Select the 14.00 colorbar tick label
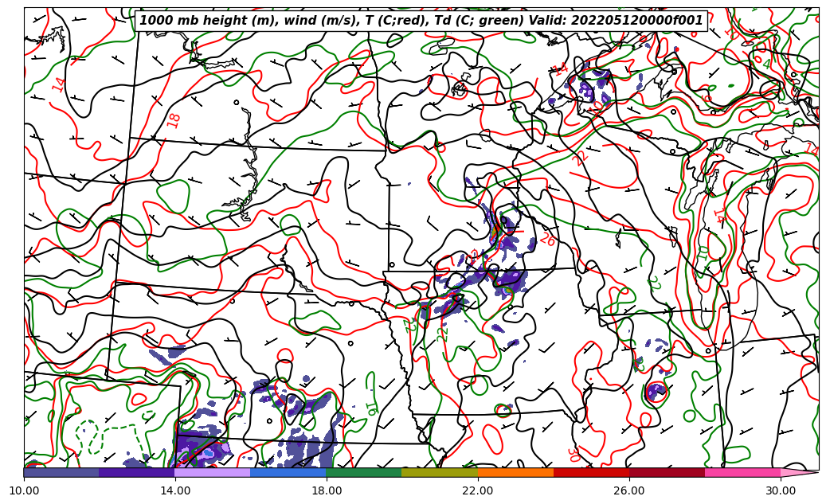This screenshot has width=826, height=504. tap(175, 490)
